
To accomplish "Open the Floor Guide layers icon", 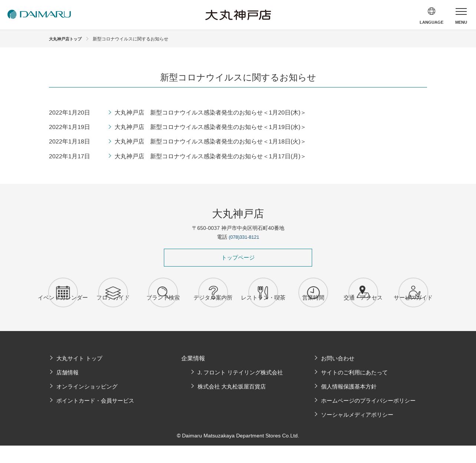I will click(x=113, y=292).
